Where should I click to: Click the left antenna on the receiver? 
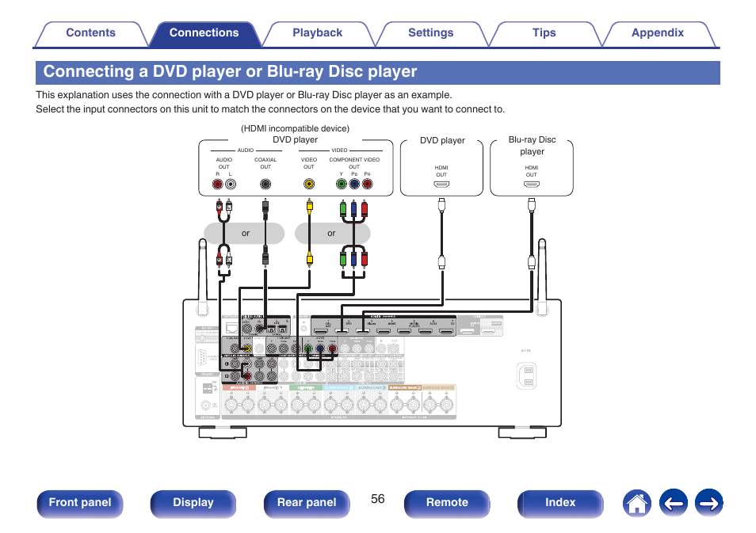point(203,277)
